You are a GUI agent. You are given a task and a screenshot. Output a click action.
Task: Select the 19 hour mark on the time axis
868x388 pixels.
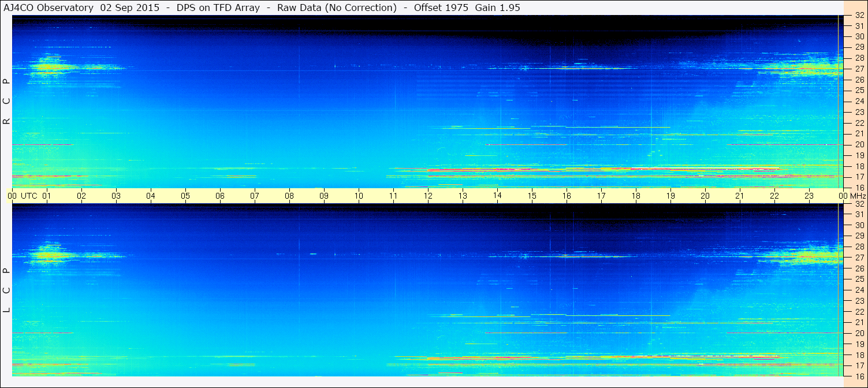pyautogui.click(x=670, y=196)
